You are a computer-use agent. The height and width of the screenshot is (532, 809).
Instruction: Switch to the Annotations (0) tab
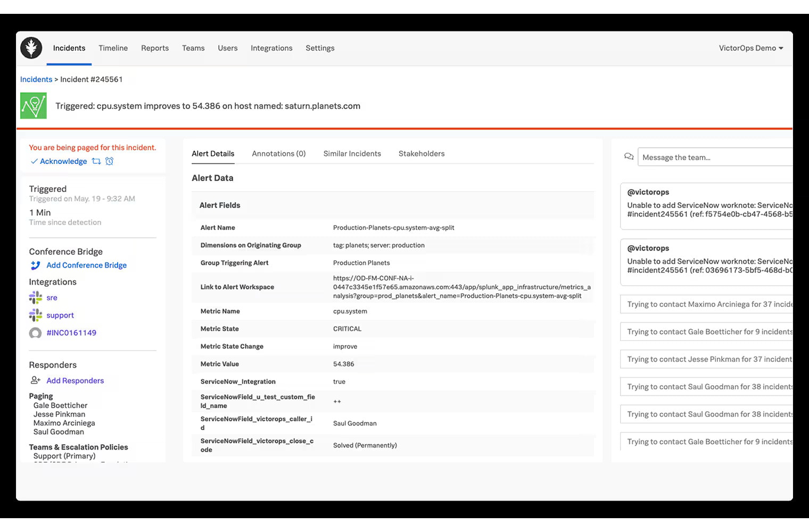[278, 153]
